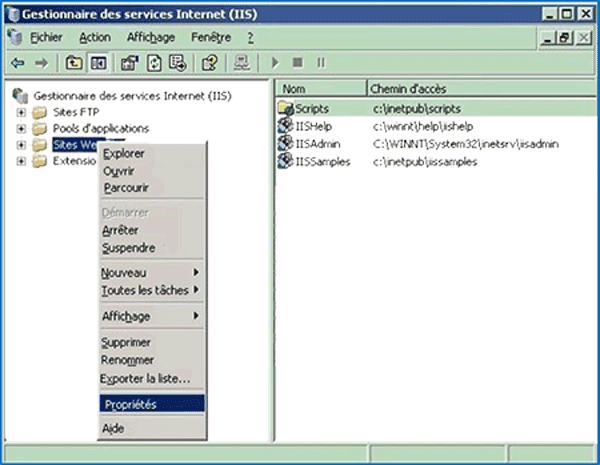Minimize the inner MDI child window

pyautogui.click(x=548, y=38)
